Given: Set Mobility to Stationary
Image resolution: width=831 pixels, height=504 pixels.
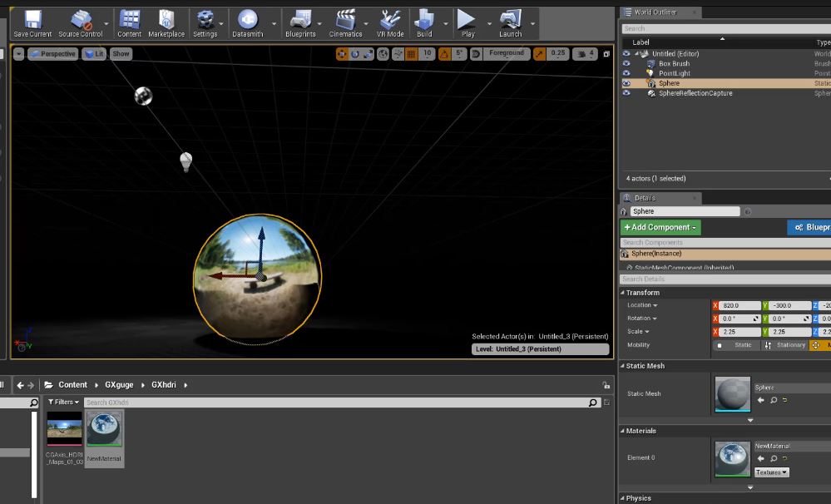Looking at the screenshot, I should point(785,345).
